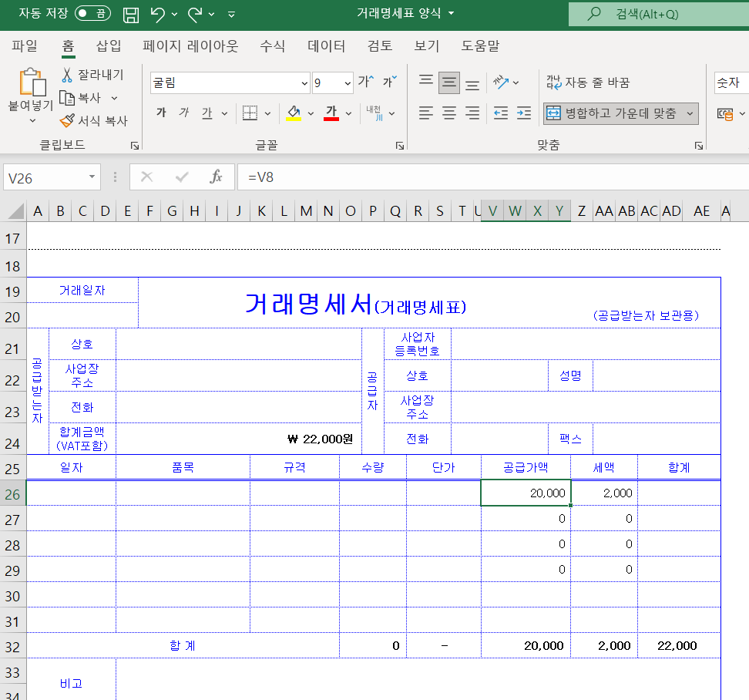Screen dimensions: 749x700
Task: Open the 글꼴 dialog launcher
Action: (x=400, y=145)
